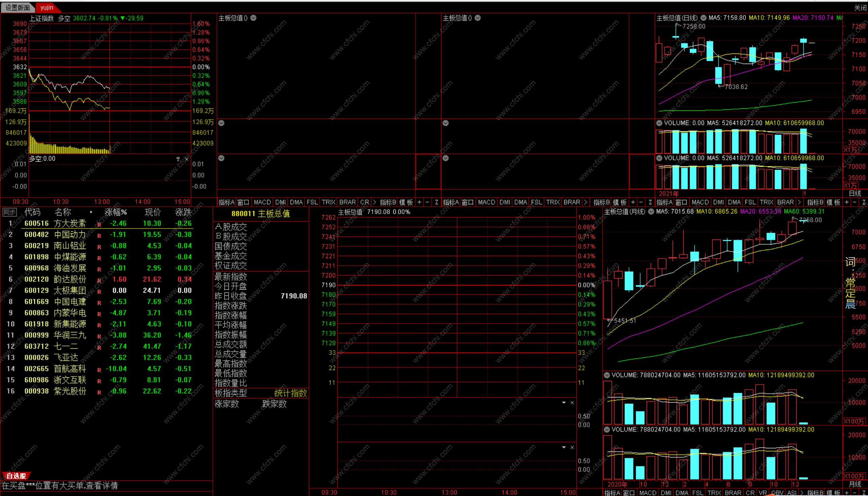Open the dropdown arrow of lower intraday sub-panel
This screenshot has width=868, height=496.
coord(564,447)
